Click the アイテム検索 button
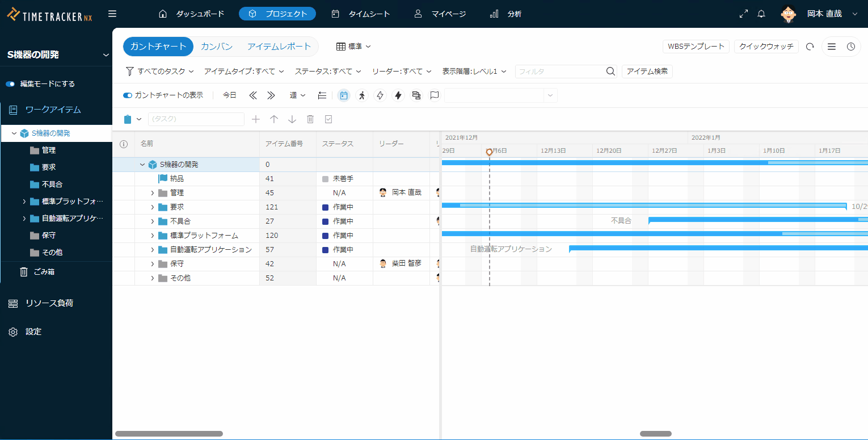The width and height of the screenshot is (868, 440). [x=647, y=72]
